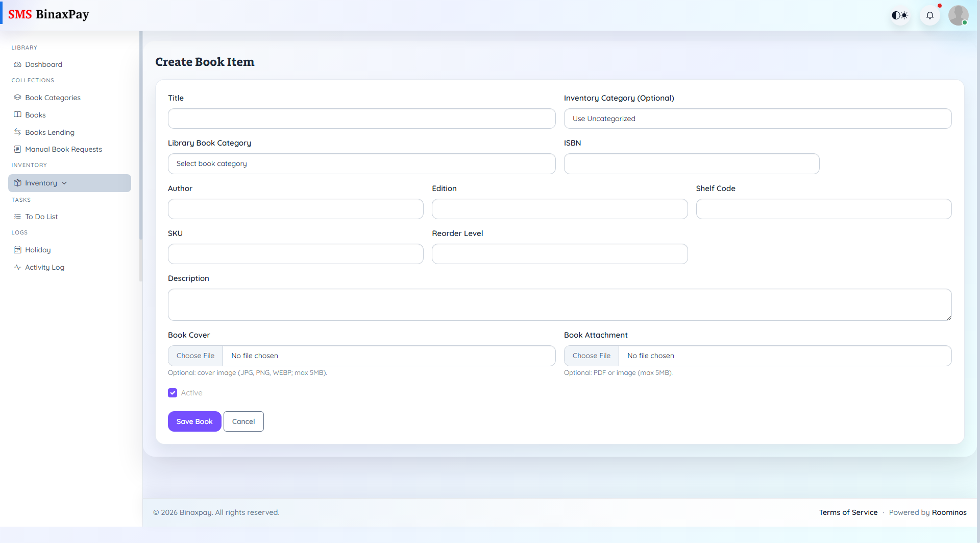
Task: Click the notification bell icon
Action: point(929,15)
